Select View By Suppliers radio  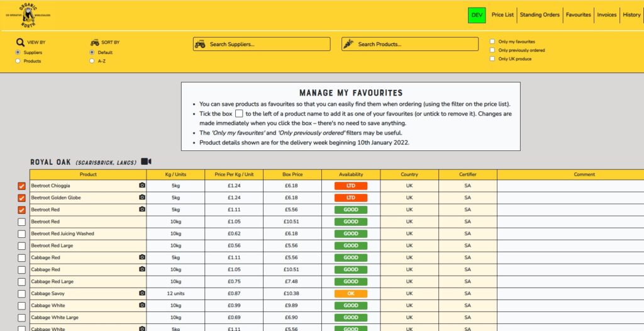tap(18, 52)
